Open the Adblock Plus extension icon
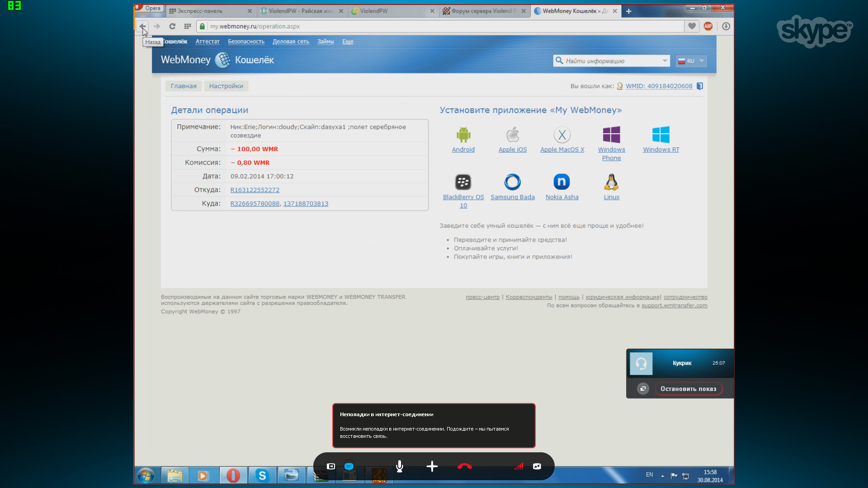The height and width of the screenshot is (488, 868). pyautogui.click(x=708, y=26)
